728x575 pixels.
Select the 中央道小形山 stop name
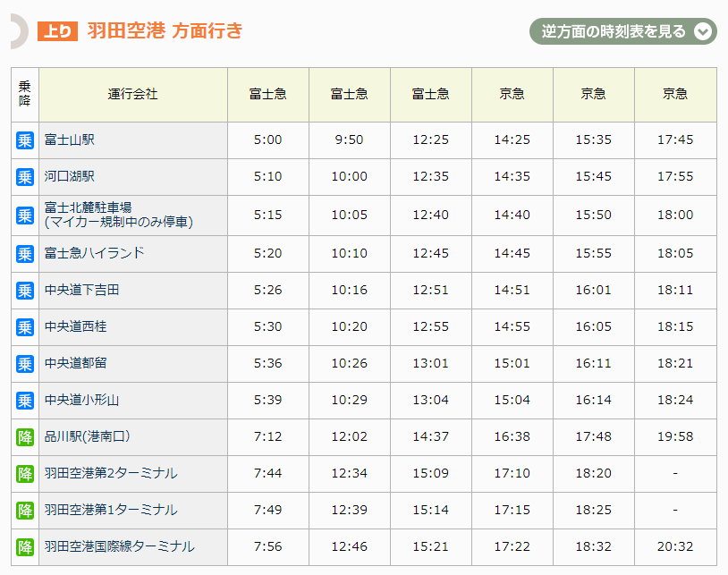click(81, 400)
